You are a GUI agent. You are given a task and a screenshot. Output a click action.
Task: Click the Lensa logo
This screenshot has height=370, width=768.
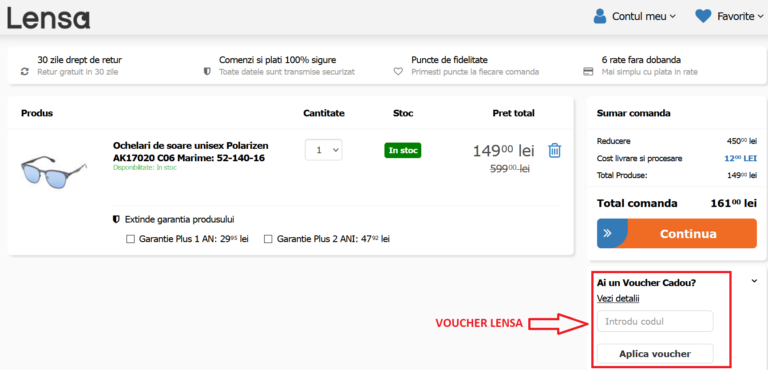(x=48, y=17)
